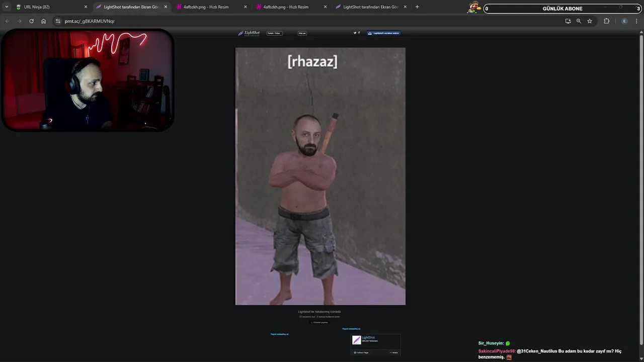Open the tab search dropdown arrow
Viewport: 644px width, 362px height.
pyautogui.click(x=7, y=7)
